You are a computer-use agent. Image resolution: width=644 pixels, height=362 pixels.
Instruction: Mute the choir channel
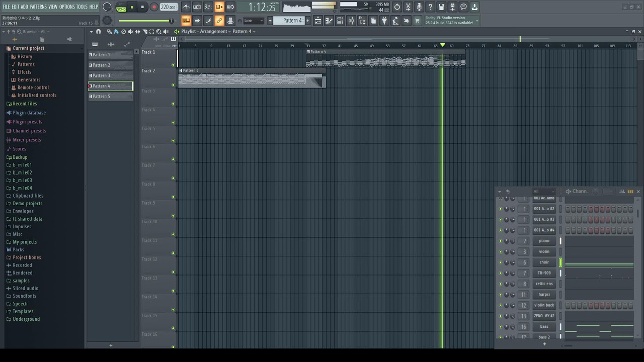pos(500,262)
